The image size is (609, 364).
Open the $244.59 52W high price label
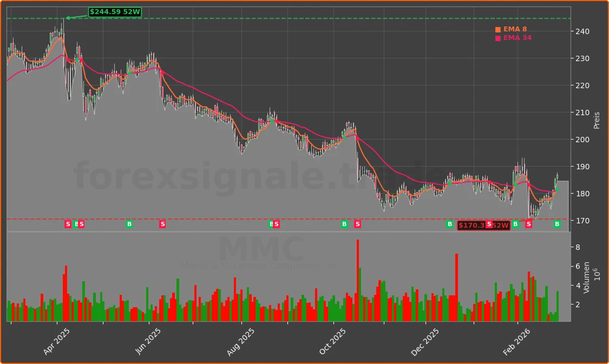(x=115, y=10)
